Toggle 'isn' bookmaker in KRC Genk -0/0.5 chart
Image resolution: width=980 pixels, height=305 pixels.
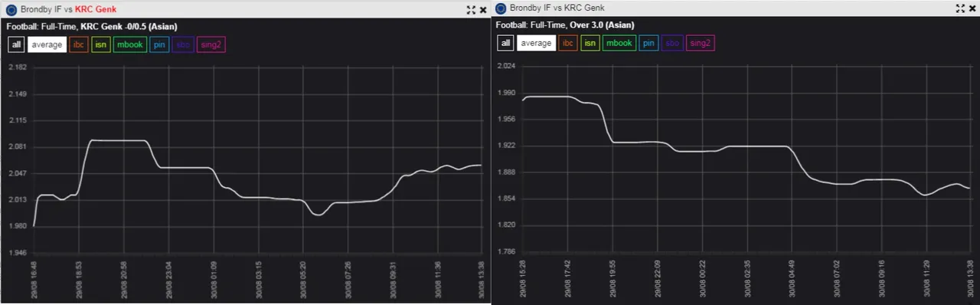click(100, 44)
